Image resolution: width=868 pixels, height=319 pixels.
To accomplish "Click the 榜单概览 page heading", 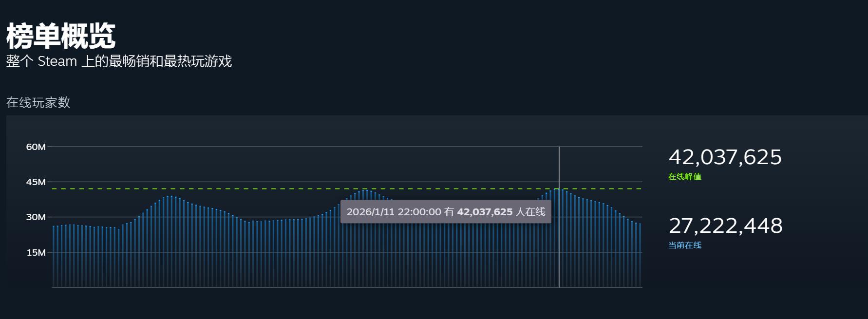I will (x=61, y=36).
